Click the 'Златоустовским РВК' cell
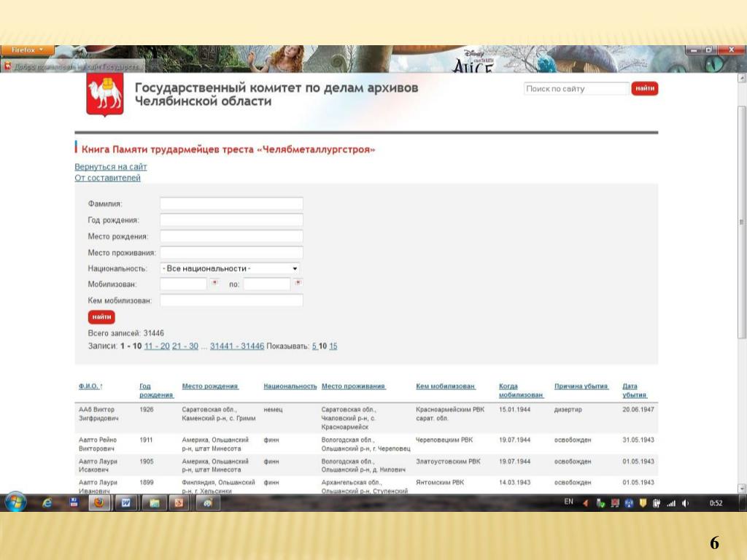 [x=449, y=462]
